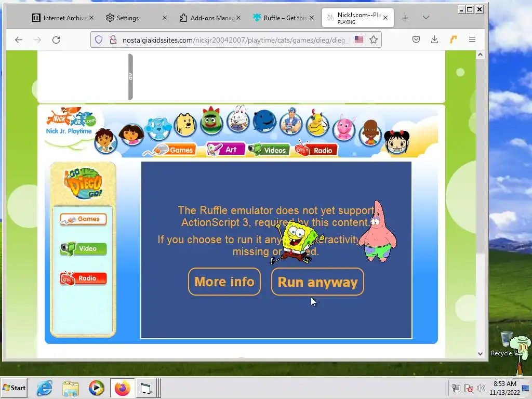Select the LazyTown Sportacus character icon
Screen dimensions: 532x399
click(x=291, y=121)
